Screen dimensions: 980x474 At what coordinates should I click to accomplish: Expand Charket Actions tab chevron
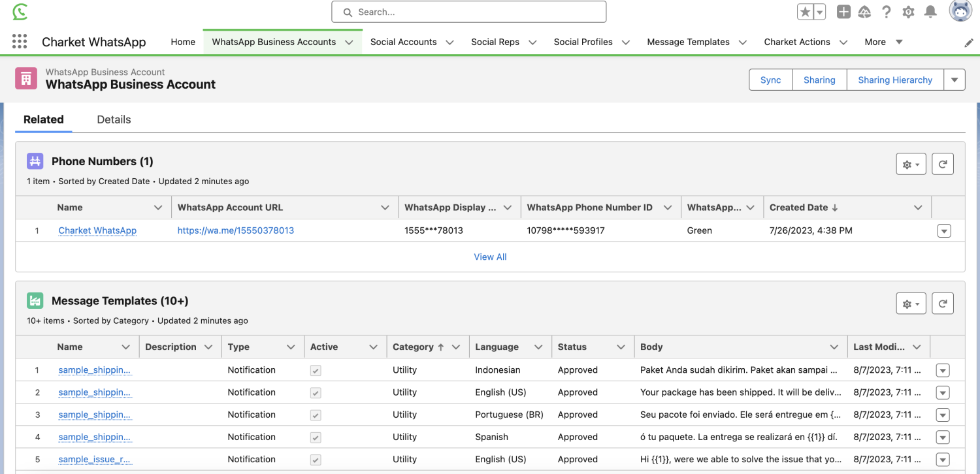click(843, 42)
